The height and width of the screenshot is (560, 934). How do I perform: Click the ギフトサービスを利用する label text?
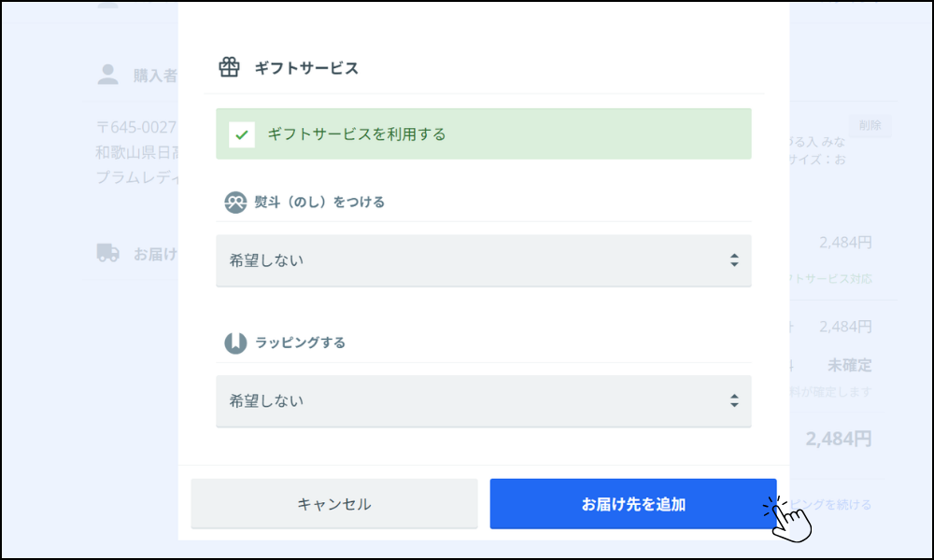pos(356,134)
